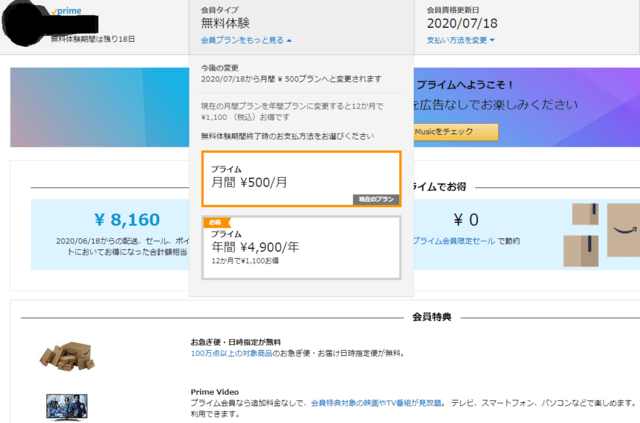
Task: Click the prime logo at top left
Action: tap(66, 11)
